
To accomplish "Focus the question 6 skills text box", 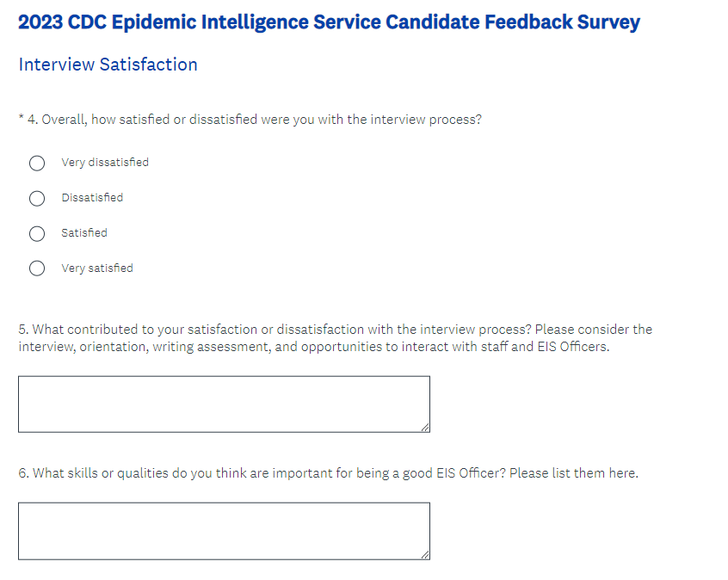I will click(224, 530).
